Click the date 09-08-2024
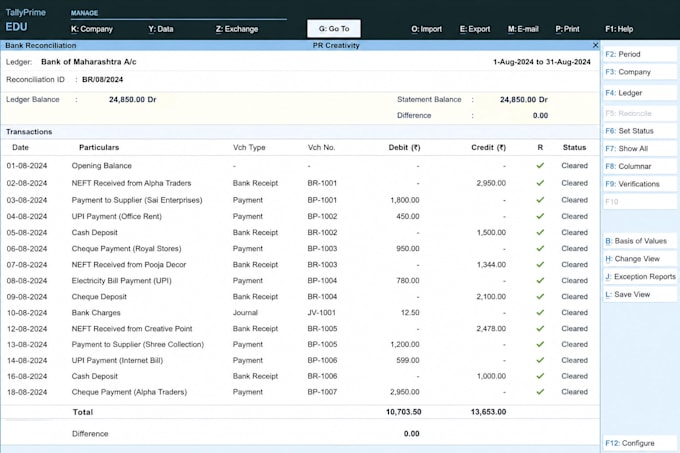The width and height of the screenshot is (680, 453). tap(27, 297)
